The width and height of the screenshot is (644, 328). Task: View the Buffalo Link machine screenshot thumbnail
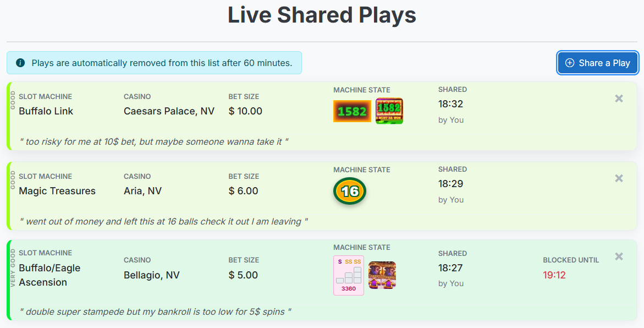pos(389,111)
